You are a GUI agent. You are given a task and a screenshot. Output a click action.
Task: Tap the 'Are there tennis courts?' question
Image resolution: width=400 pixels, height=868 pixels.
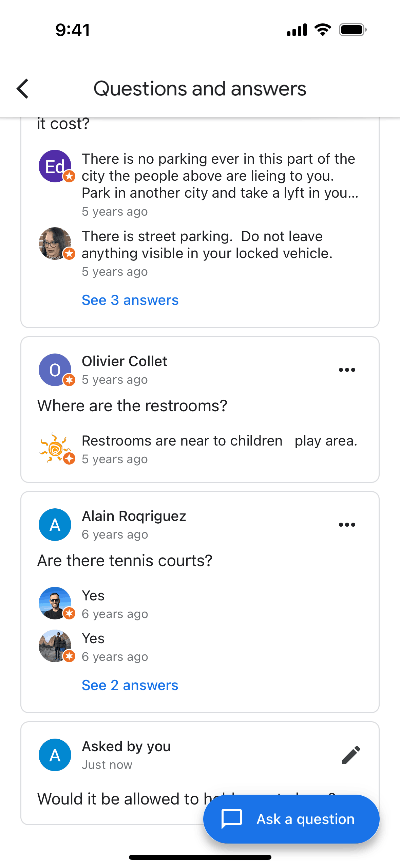pyautogui.click(x=125, y=561)
